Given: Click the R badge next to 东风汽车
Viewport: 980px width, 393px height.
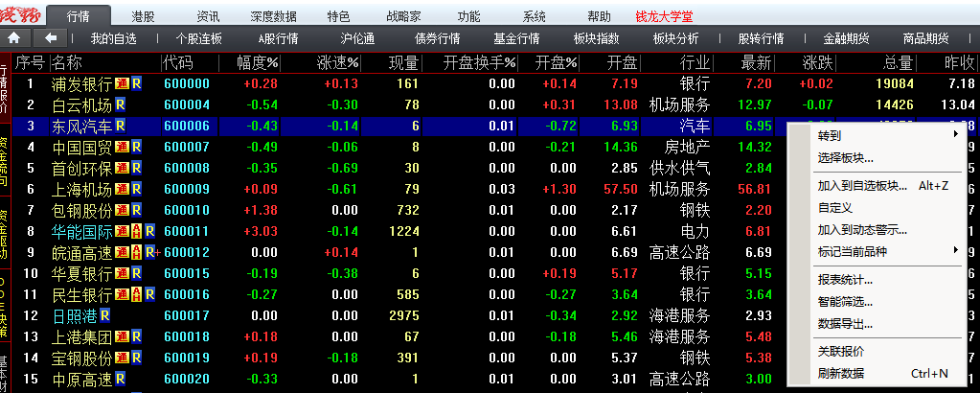Looking at the screenshot, I should (x=121, y=126).
